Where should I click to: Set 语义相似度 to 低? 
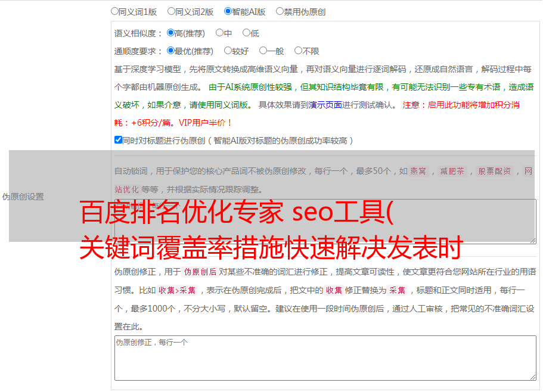coord(246,33)
